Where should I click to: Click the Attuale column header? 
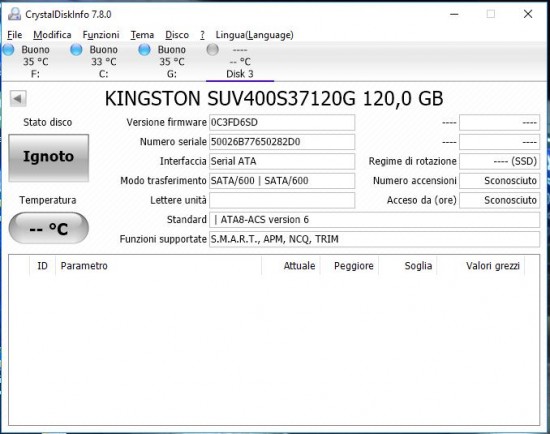291,266
